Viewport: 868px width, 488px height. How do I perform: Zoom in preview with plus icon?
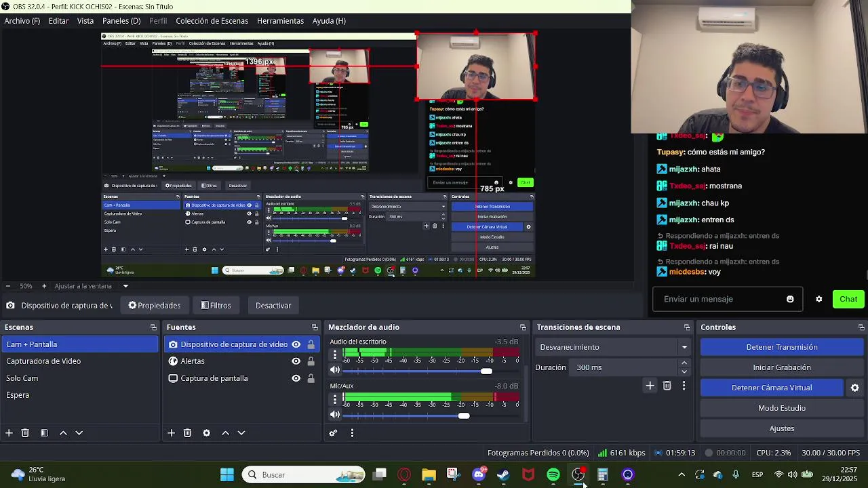click(x=44, y=286)
